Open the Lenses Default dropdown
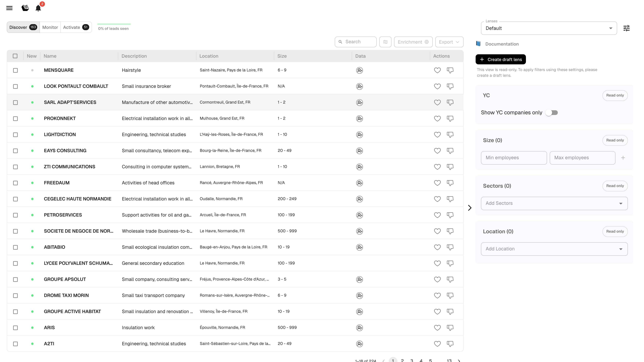Image resolution: width=644 pixels, height=362 pixels. [x=549, y=28]
